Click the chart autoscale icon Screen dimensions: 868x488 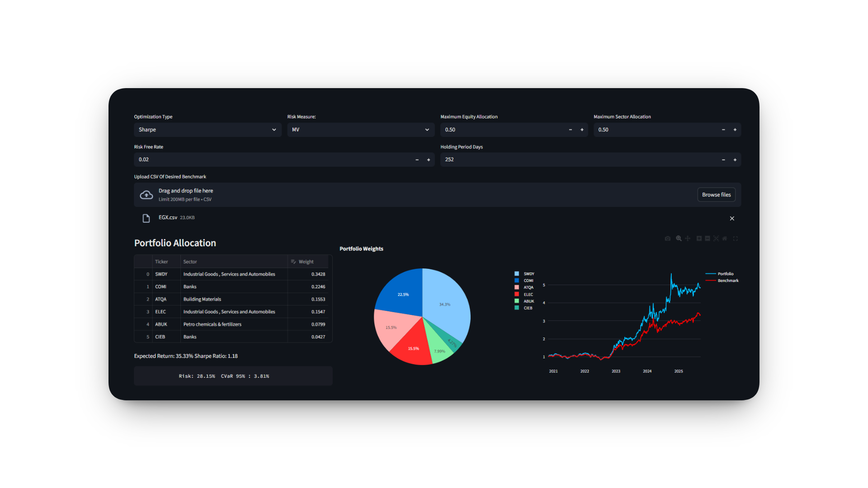pyautogui.click(x=716, y=239)
